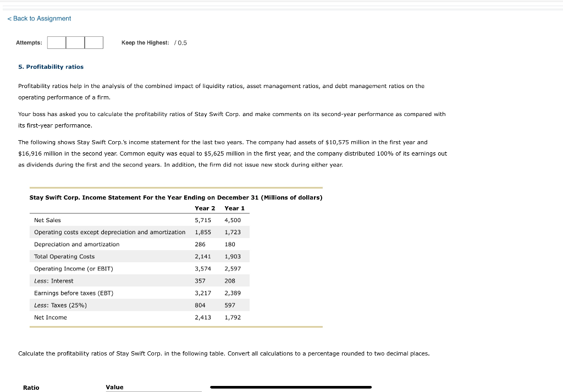Open the Back to Assignment link

(38, 18)
